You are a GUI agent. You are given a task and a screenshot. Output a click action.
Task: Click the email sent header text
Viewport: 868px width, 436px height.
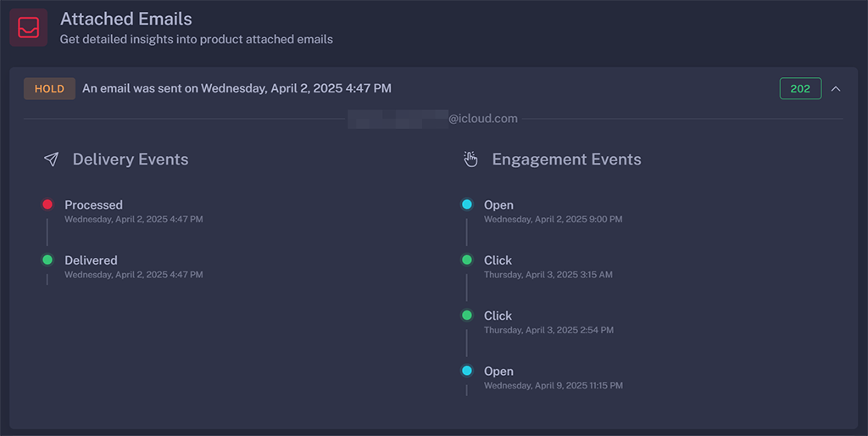tap(236, 88)
